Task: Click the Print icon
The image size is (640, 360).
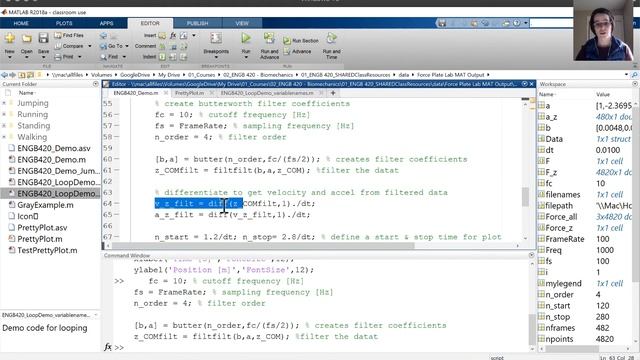Action: (x=58, y=57)
